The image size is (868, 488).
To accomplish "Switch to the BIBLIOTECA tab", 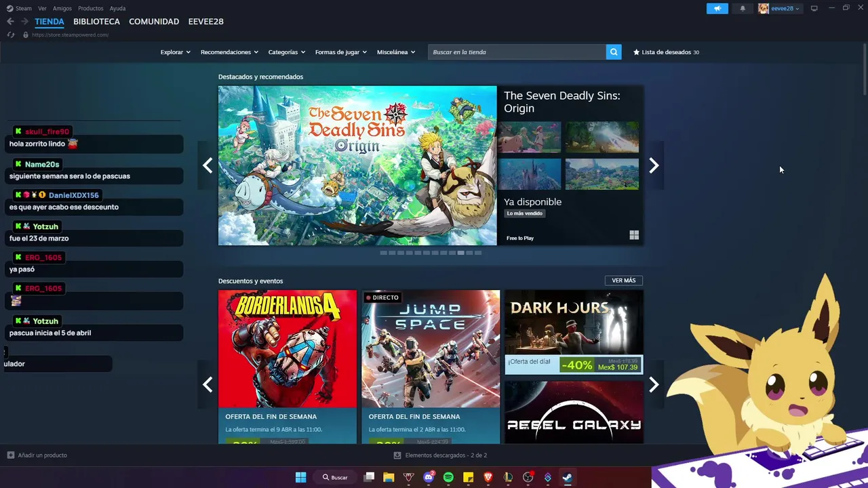I will [97, 22].
